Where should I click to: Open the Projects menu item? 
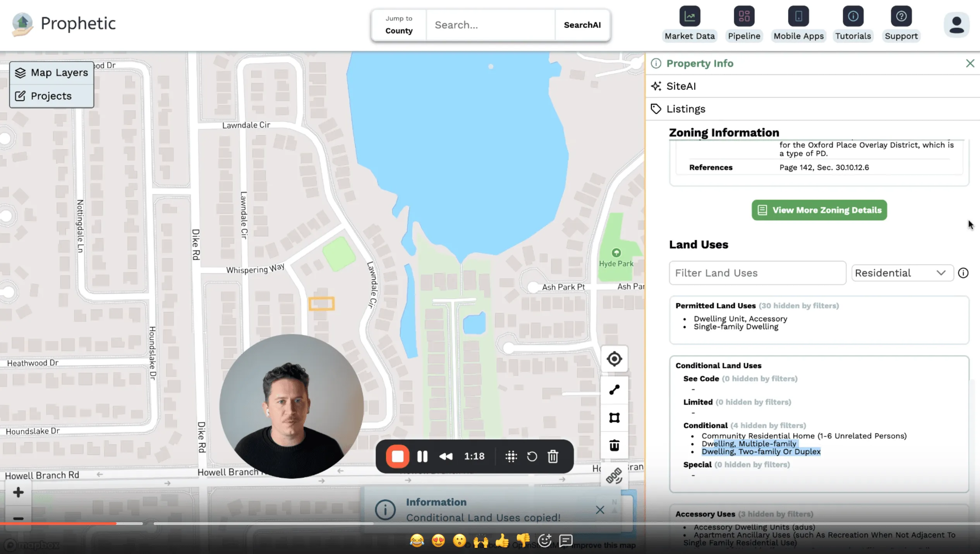(51, 96)
